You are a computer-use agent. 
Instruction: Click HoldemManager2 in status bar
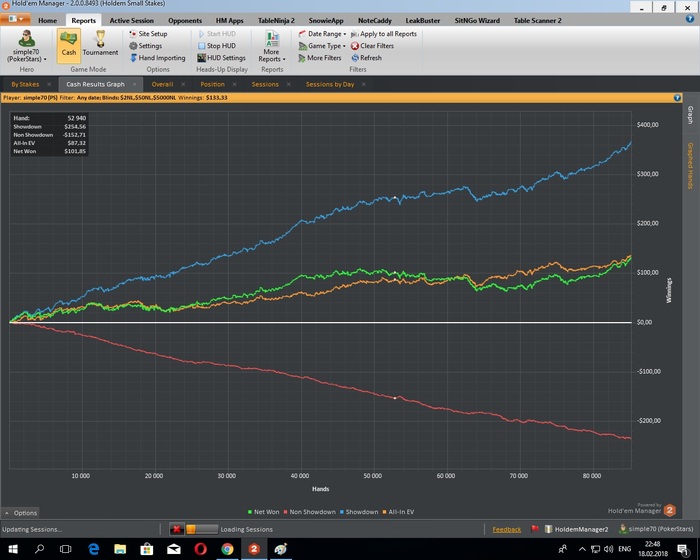point(576,529)
